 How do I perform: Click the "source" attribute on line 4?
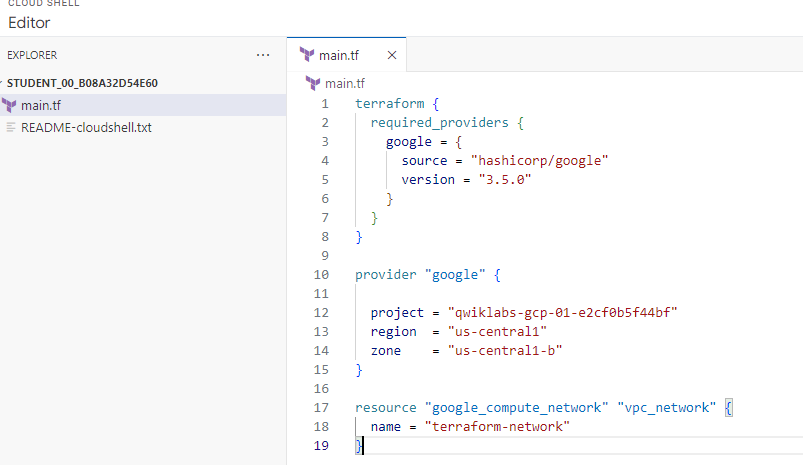click(x=424, y=161)
